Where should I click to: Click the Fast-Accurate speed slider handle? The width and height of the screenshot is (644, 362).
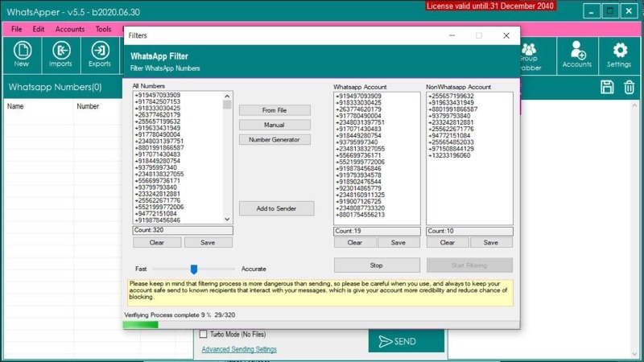[x=194, y=269]
